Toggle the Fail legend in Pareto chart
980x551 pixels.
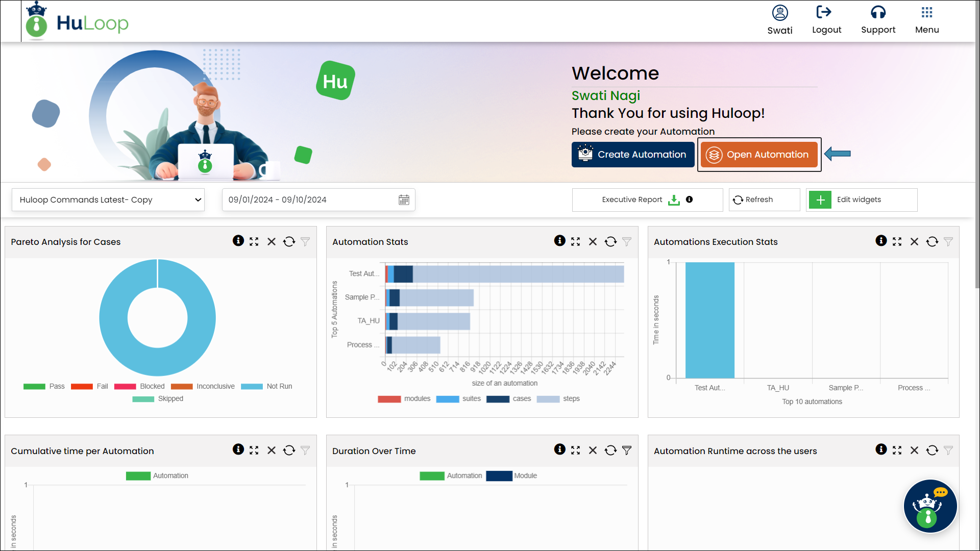[89, 386]
